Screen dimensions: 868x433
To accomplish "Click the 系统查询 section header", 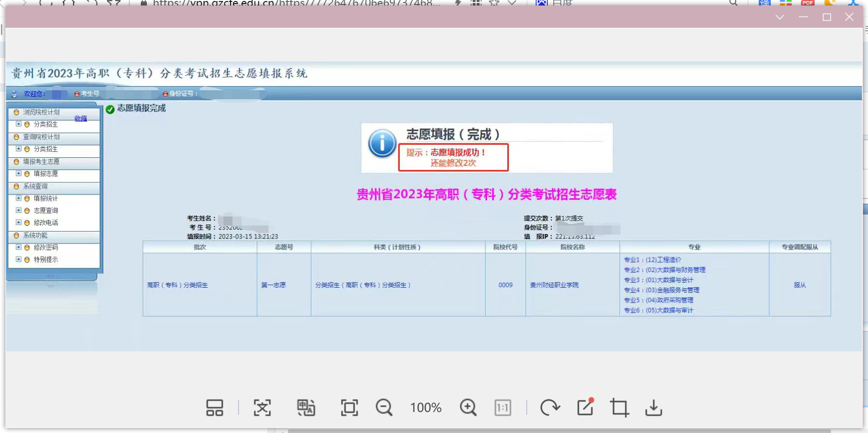I will pos(35,186).
